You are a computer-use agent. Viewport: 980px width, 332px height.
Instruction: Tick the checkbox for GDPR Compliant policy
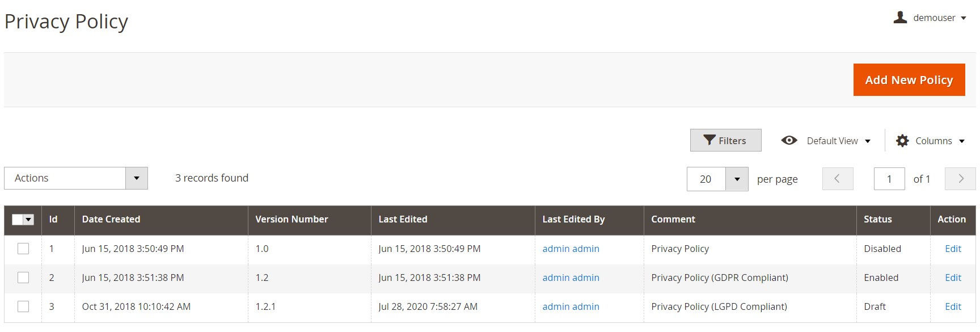23,278
